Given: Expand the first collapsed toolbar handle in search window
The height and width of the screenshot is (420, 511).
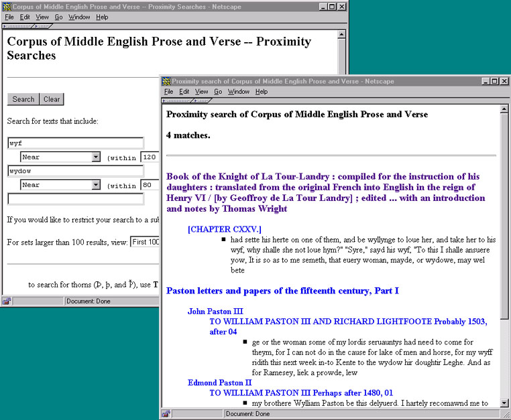Looking at the screenshot, I should tap(17, 26).
